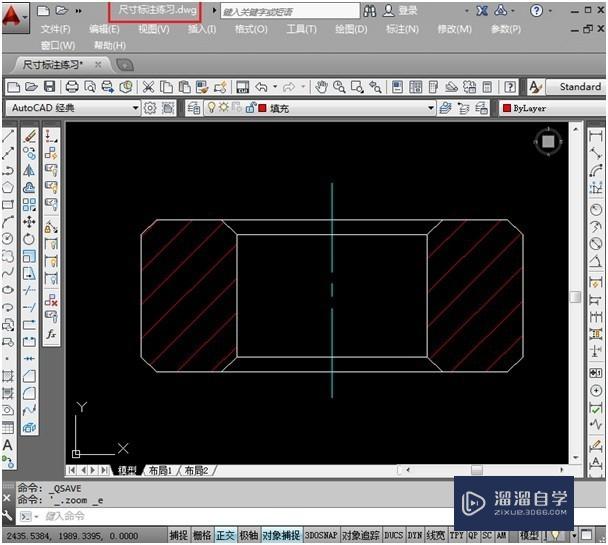The image size is (608, 545).
Task: Toggle DYN dynamic input in status bar
Action: pyautogui.click(x=415, y=535)
